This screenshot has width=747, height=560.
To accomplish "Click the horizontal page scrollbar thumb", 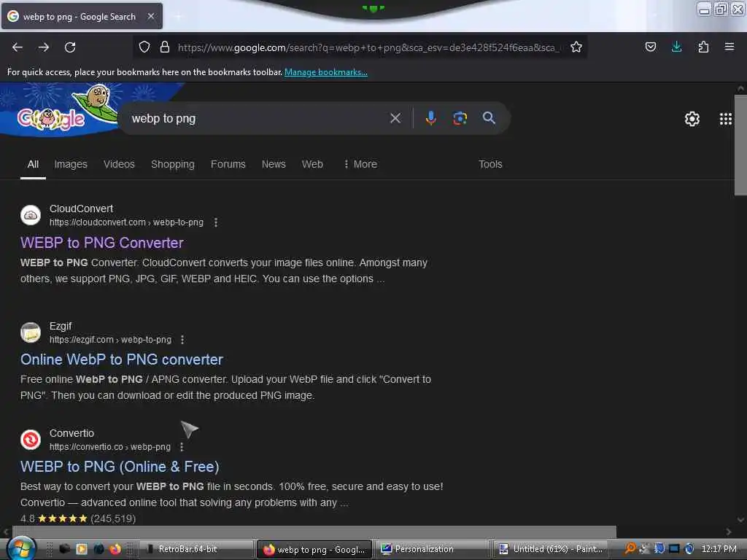I will click(x=314, y=532).
